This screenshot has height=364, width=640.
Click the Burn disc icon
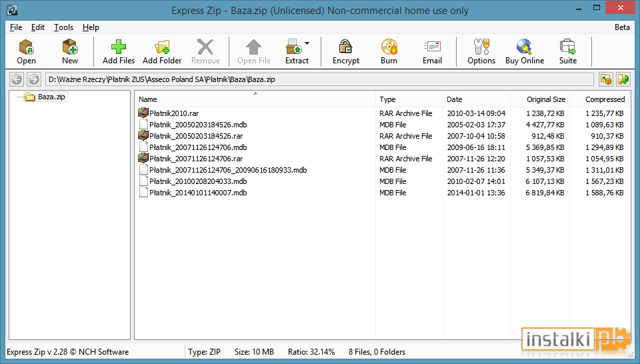389,47
